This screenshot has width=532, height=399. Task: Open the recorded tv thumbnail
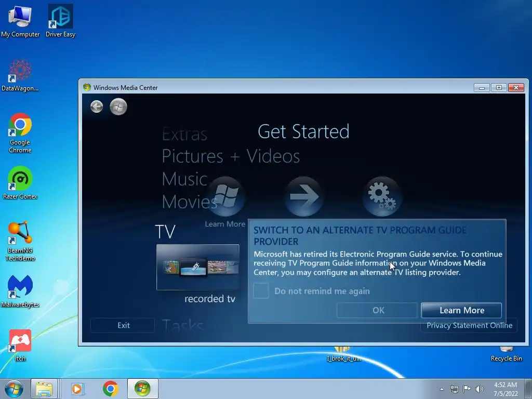click(198, 267)
